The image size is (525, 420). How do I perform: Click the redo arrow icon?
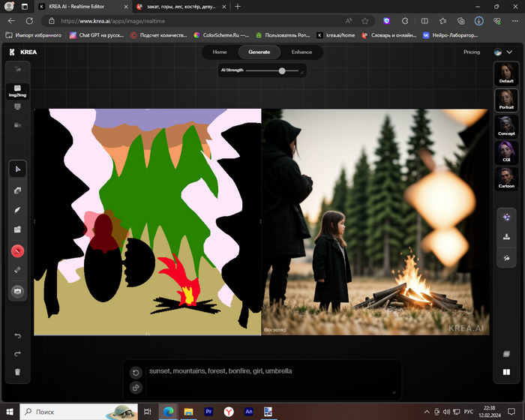click(x=18, y=353)
